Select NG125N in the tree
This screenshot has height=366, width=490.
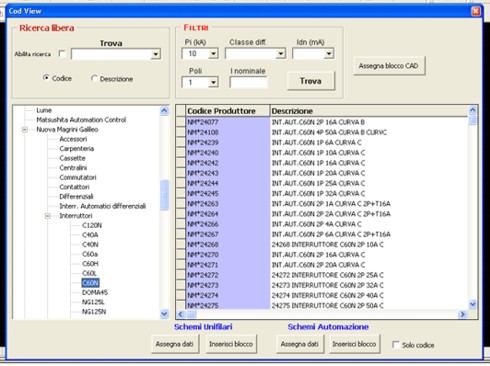pyautogui.click(x=94, y=312)
